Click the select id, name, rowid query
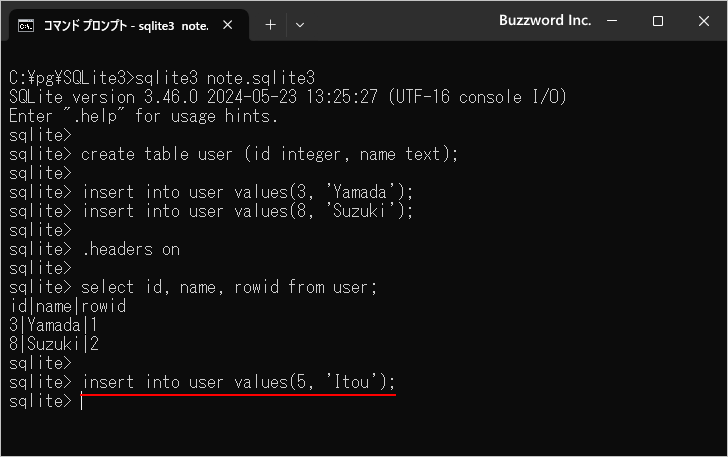Image resolution: width=728 pixels, height=457 pixels. pos(228,287)
